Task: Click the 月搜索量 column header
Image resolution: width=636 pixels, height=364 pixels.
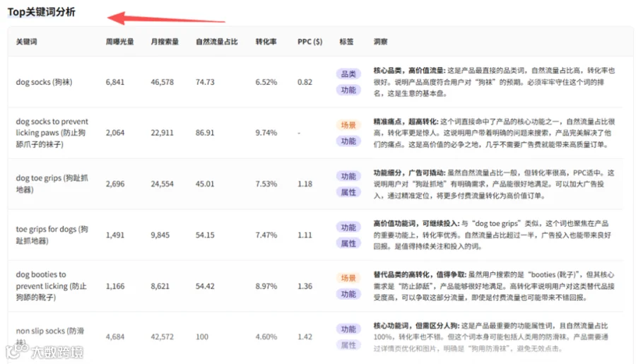Action: coord(165,42)
